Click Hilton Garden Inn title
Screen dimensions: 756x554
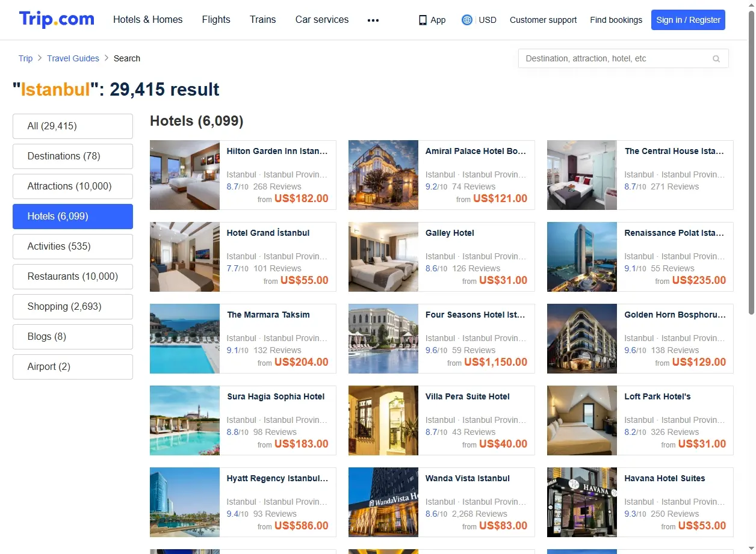point(277,152)
